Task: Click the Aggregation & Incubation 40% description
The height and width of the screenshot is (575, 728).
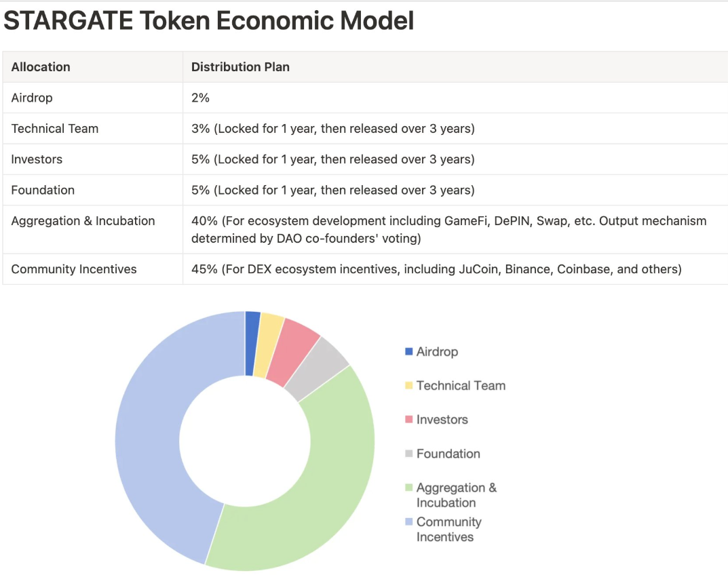Action: point(448,229)
